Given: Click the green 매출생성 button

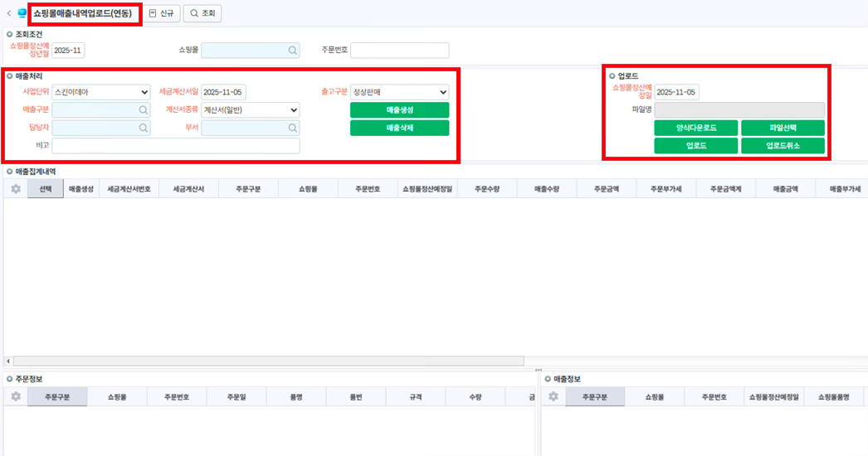Looking at the screenshot, I should [399, 110].
